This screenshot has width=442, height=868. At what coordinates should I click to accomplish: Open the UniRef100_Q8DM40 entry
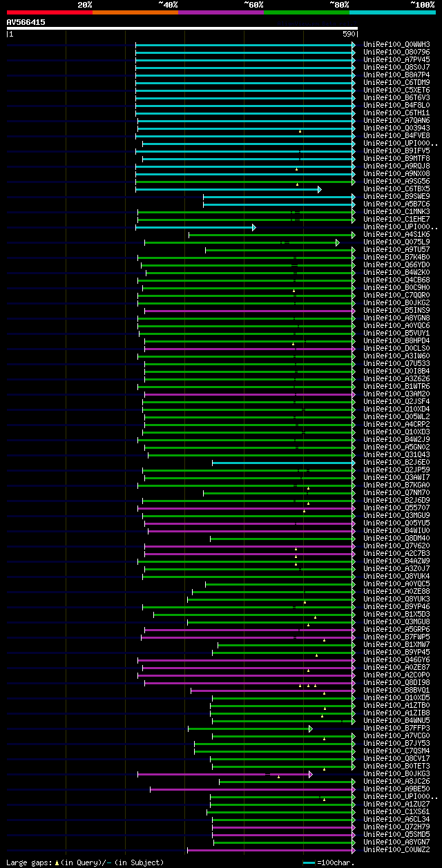coord(396,538)
